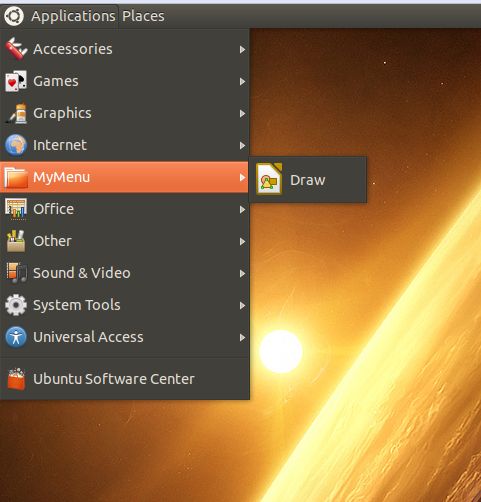This screenshot has width=481, height=502.
Task: Click the Ubuntu Software Center bag icon
Action: click(x=16, y=379)
